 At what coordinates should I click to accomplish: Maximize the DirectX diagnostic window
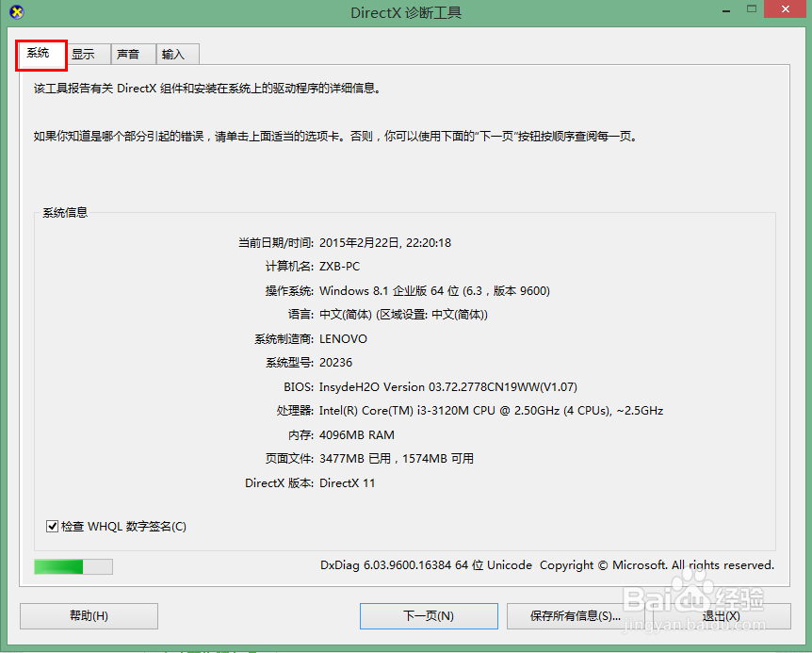[752, 9]
